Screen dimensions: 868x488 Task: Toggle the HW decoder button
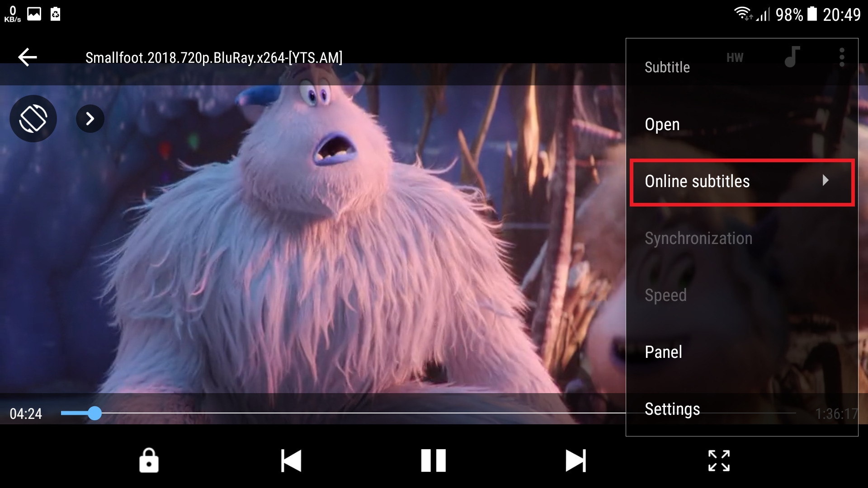(735, 58)
